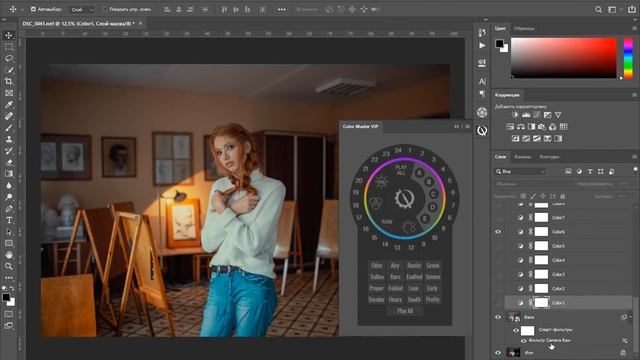This screenshot has width=640, height=360.
Task: Click the share/export icon at top right
Action: tap(631, 9)
